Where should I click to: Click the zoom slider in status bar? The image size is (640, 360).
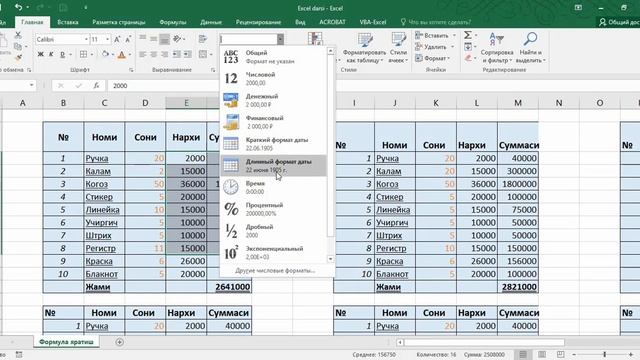604,354
